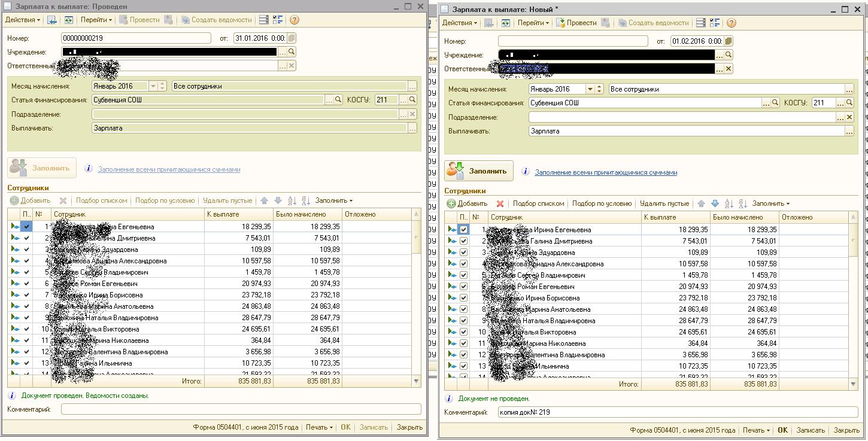Image resolution: width=868 pixels, height=441 pixels.
Task: Click Удалить пустые in Новый window
Action: 664,203
